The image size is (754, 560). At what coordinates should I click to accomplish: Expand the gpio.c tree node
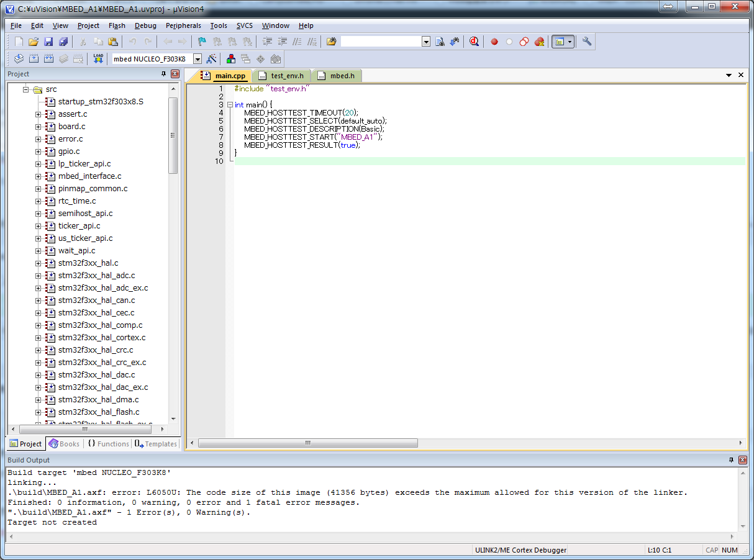39,151
